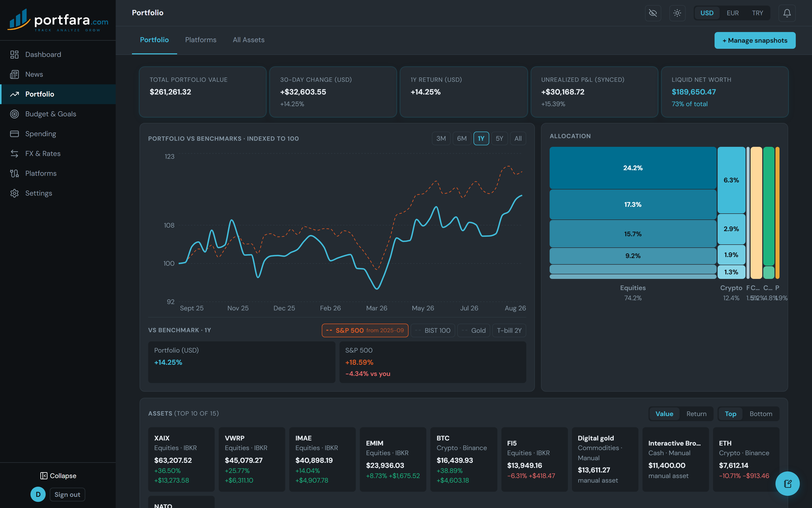Toggle hide-values crossed eye icon

(653, 13)
